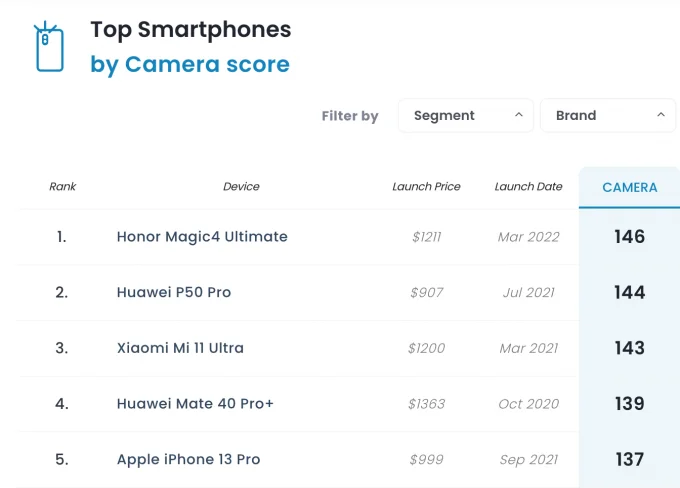
Task: Select the CAMERA score column tab
Action: tap(629, 187)
